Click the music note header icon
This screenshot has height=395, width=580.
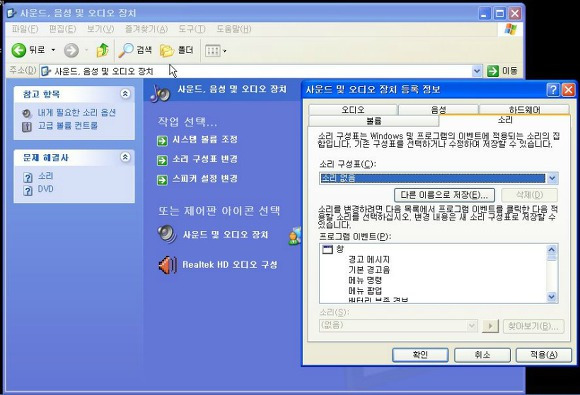tap(160, 93)
